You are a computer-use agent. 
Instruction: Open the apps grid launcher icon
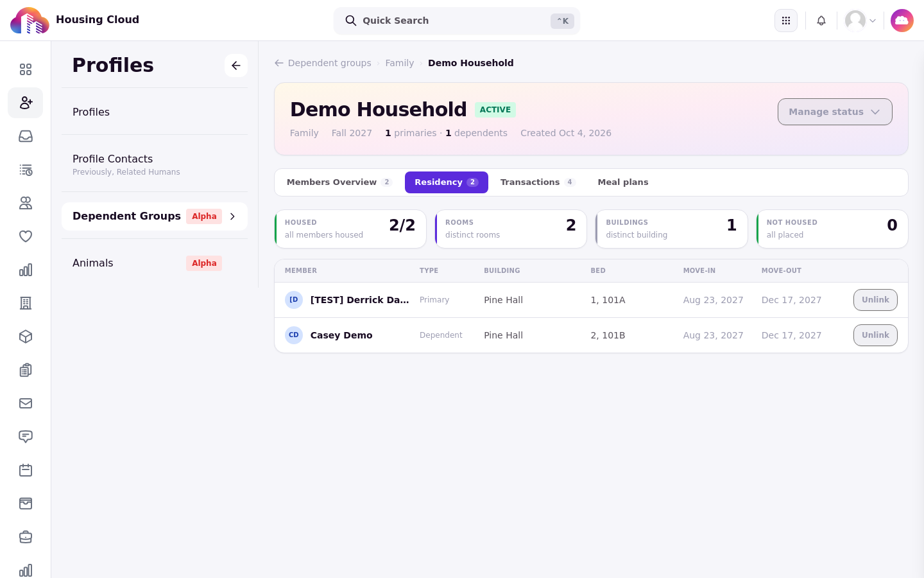tap(786, 21)
